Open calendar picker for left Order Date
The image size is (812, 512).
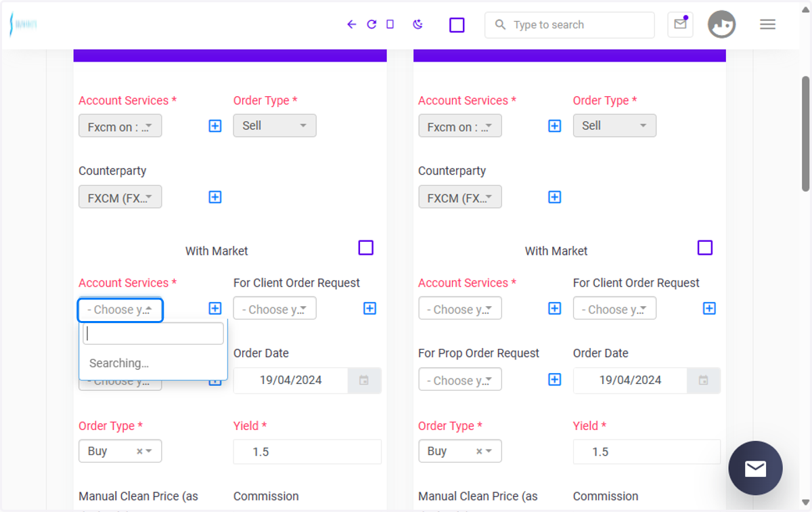[x=364, y=381]
